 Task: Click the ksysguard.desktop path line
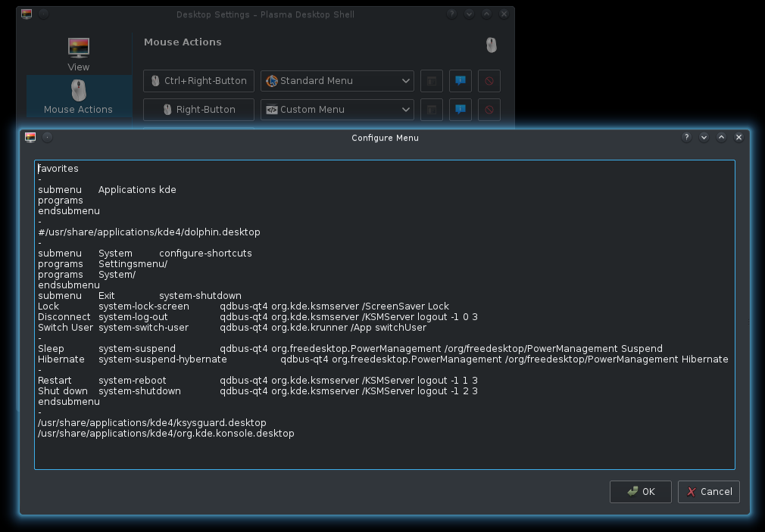pyautogui.click(x=152, y=423)
